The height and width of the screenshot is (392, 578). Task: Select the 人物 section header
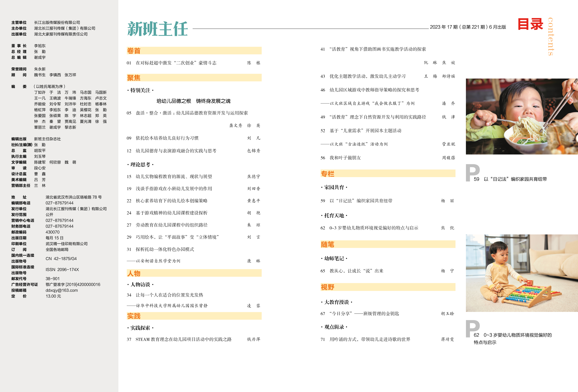coord(134,273)
